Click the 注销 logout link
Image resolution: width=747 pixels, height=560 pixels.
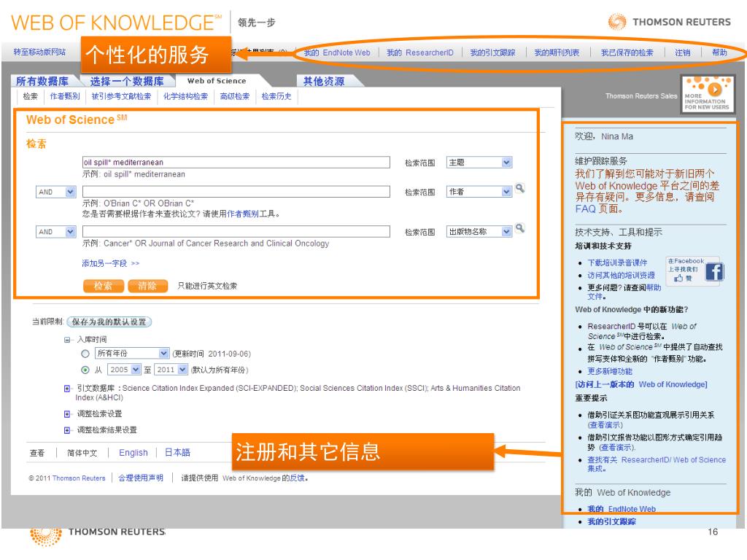point(682,52)
